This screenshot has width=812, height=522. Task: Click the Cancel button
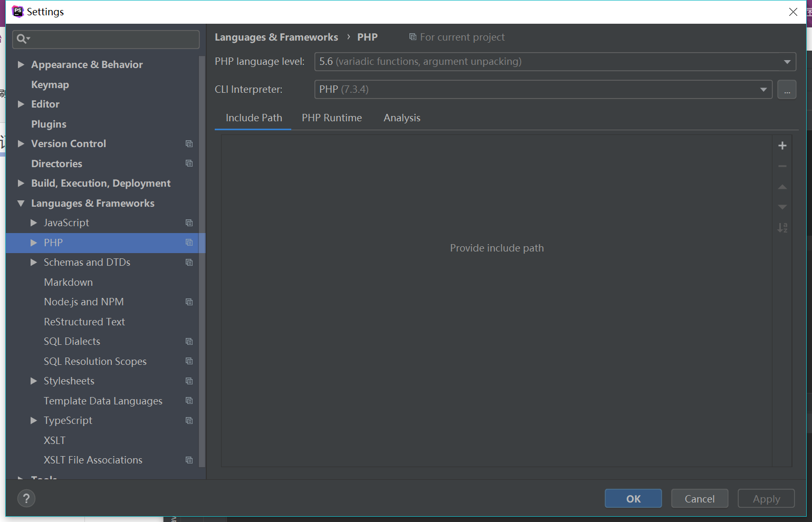tap(700, 498)
